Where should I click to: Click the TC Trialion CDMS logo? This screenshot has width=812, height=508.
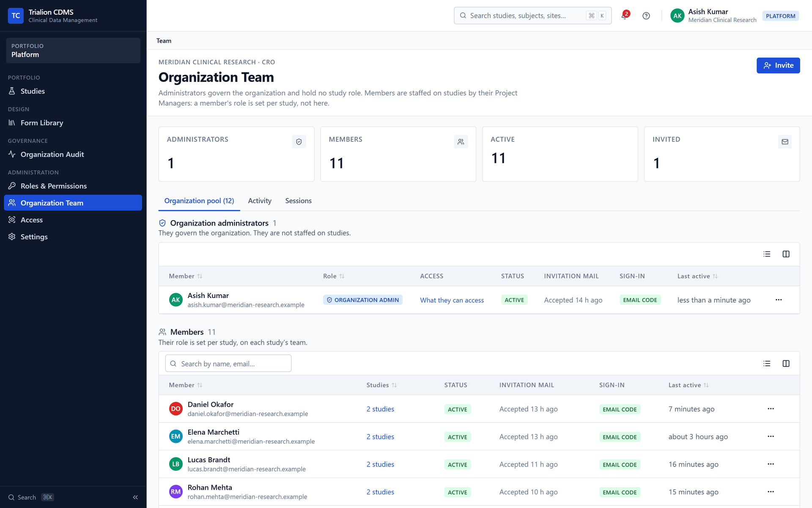16,16
